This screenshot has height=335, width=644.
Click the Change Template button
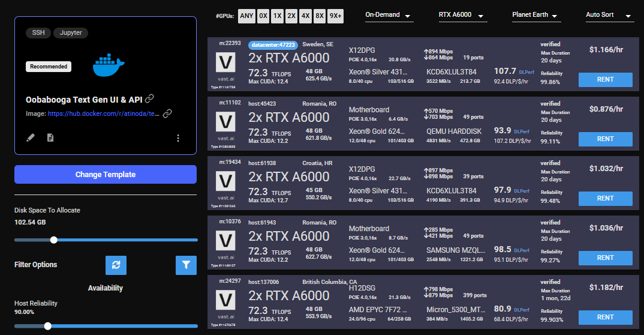[x=106, y=174]
